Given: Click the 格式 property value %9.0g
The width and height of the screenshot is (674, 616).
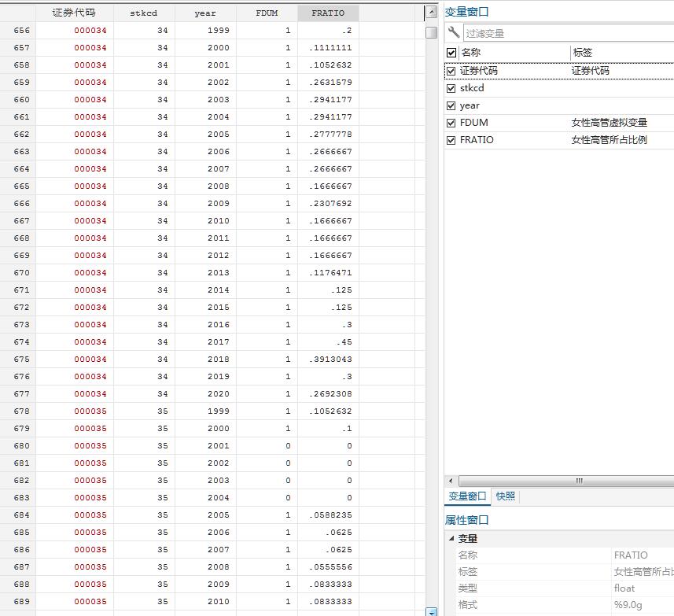Looking at the screenshot, I should coord(628,605).
